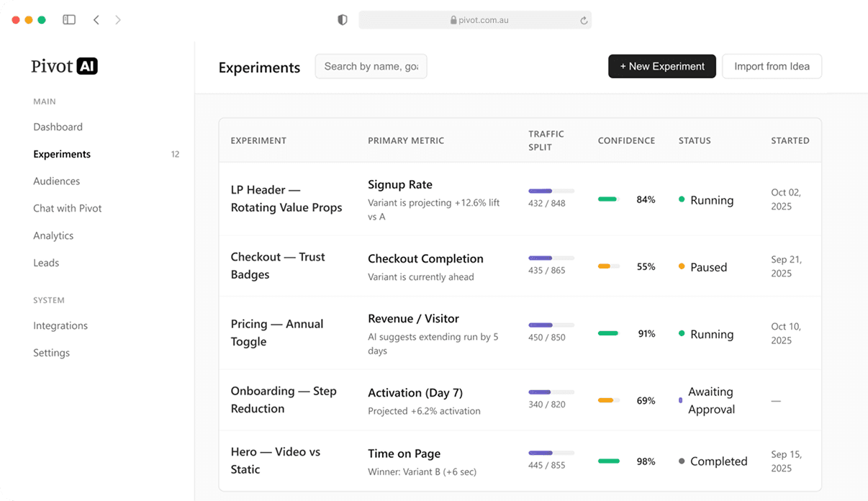Click the 98% confidence bar for Hero experiment

608,461
